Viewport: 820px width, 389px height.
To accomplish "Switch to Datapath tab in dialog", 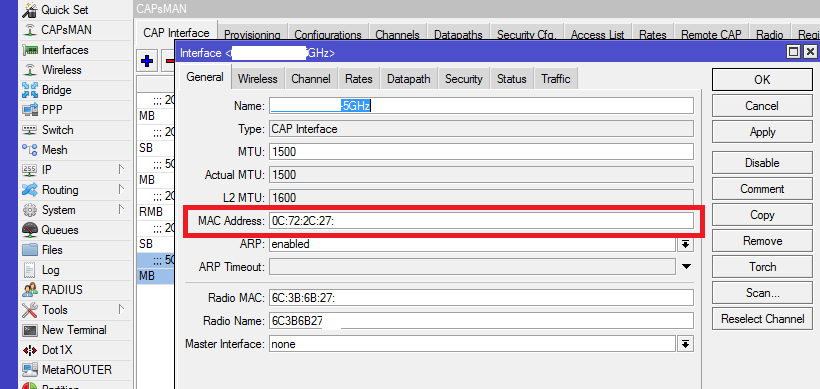I will [x=408, y=79].
